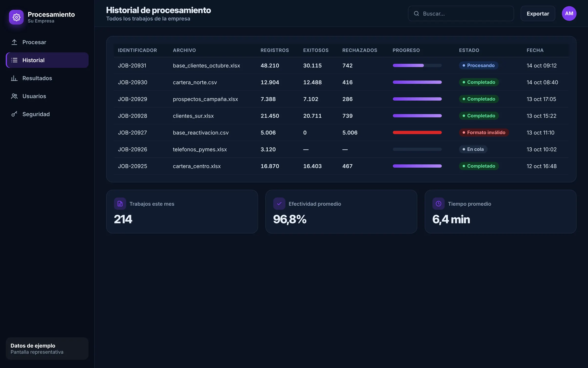
Task: Click the date 13 oct 17:05
Action: 541,99
